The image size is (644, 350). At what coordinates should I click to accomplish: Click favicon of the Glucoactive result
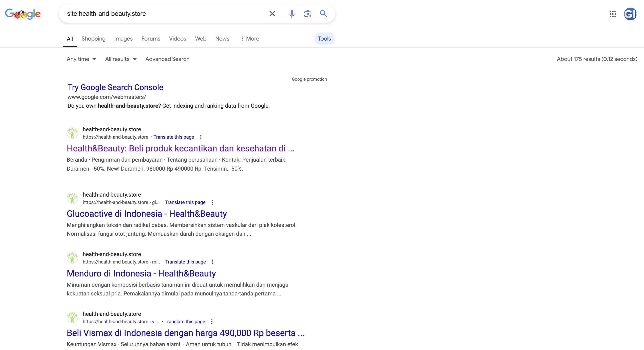click(x=72, y=198)
